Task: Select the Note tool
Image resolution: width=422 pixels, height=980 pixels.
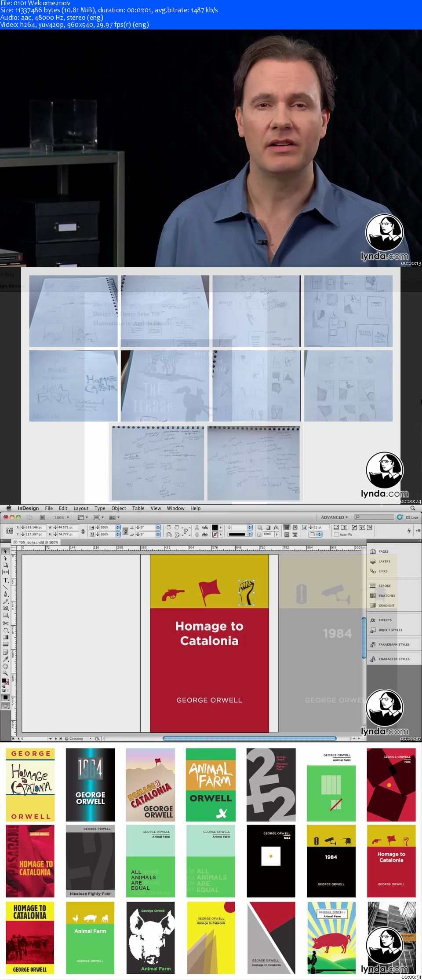Action: click(x=6, y=652)
